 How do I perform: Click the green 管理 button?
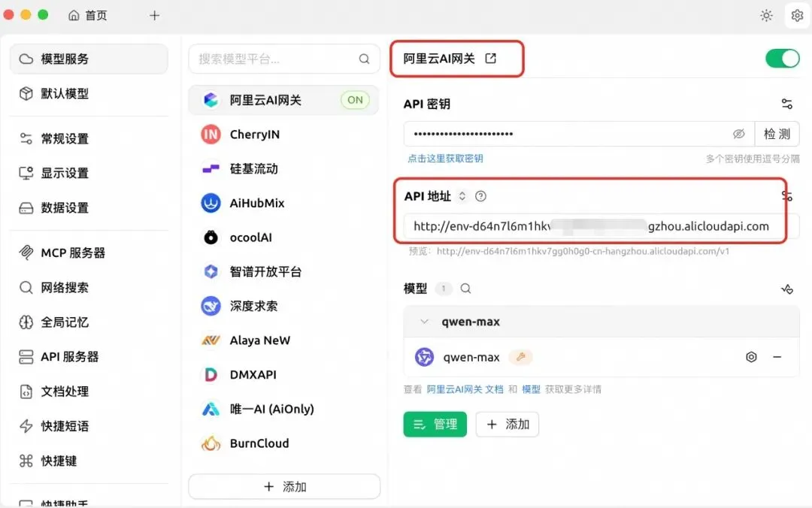(x=435, y=425)
